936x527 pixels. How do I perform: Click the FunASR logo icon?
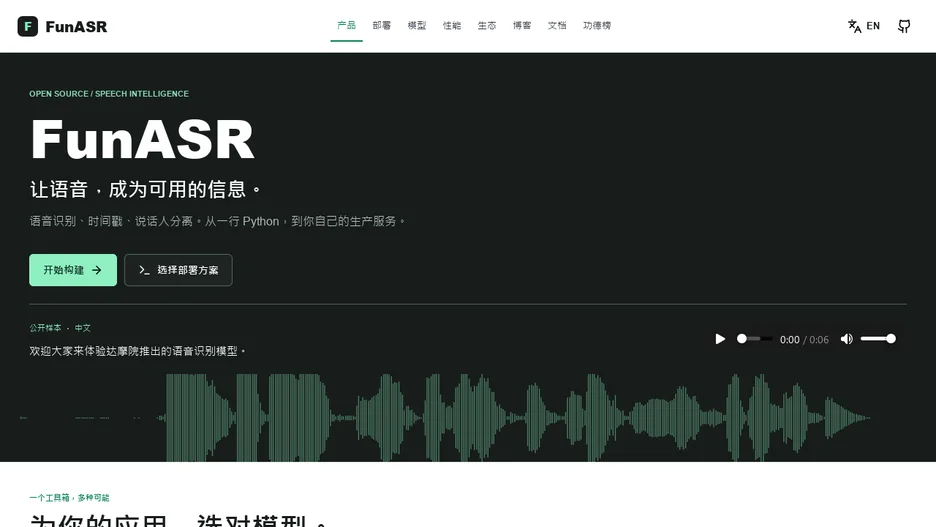tap(27, 26)
